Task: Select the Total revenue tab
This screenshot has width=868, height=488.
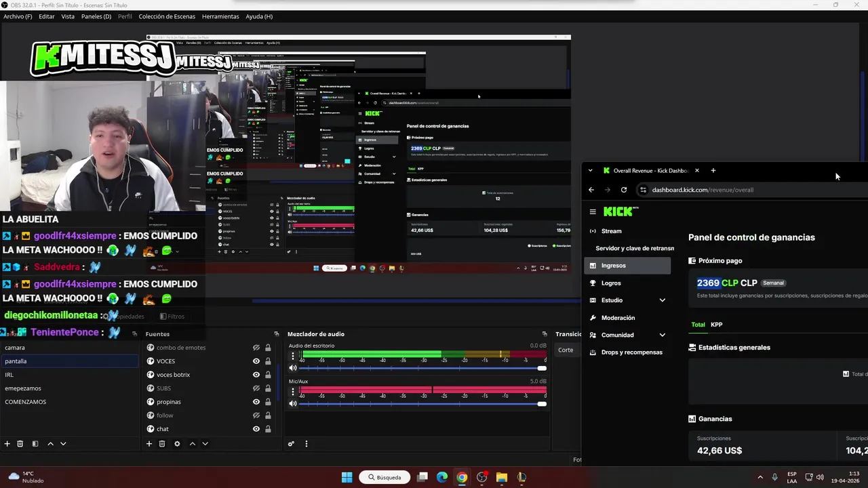Action: (x=698, y=325)
